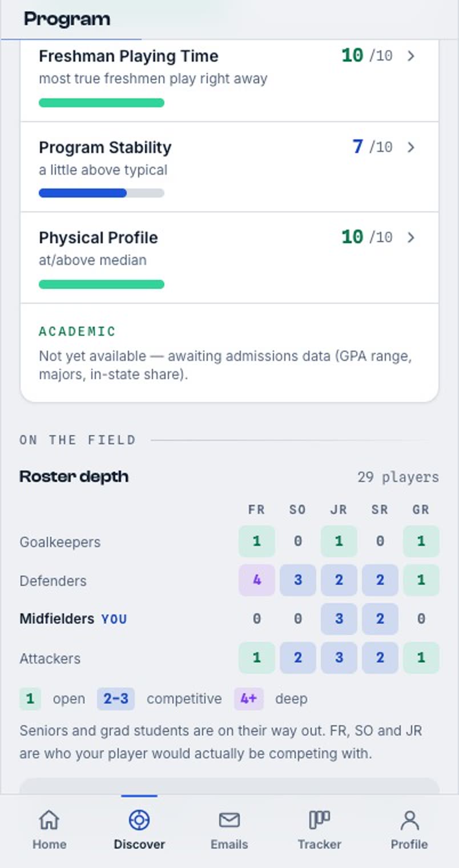Open the Tracker board icon

(319, 820)
